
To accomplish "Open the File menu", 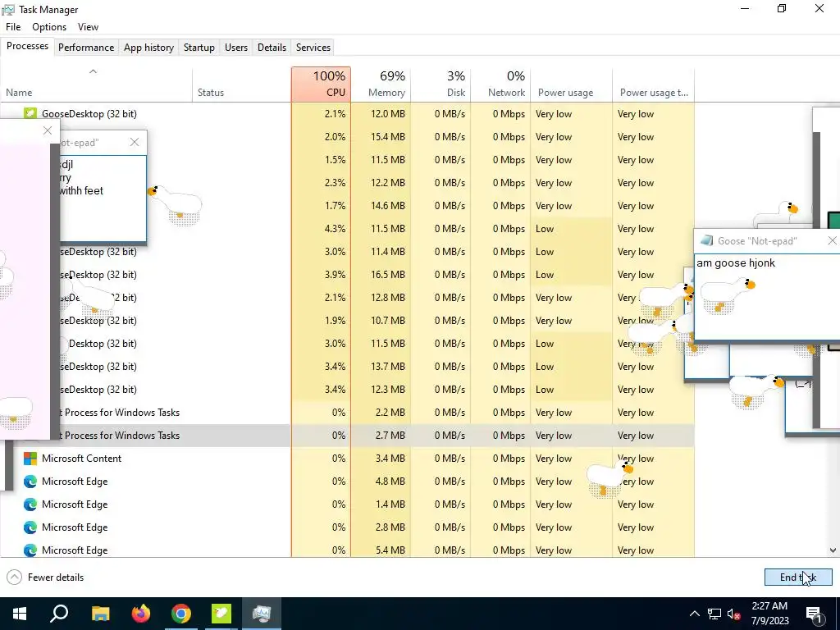I will click(13, 27).
